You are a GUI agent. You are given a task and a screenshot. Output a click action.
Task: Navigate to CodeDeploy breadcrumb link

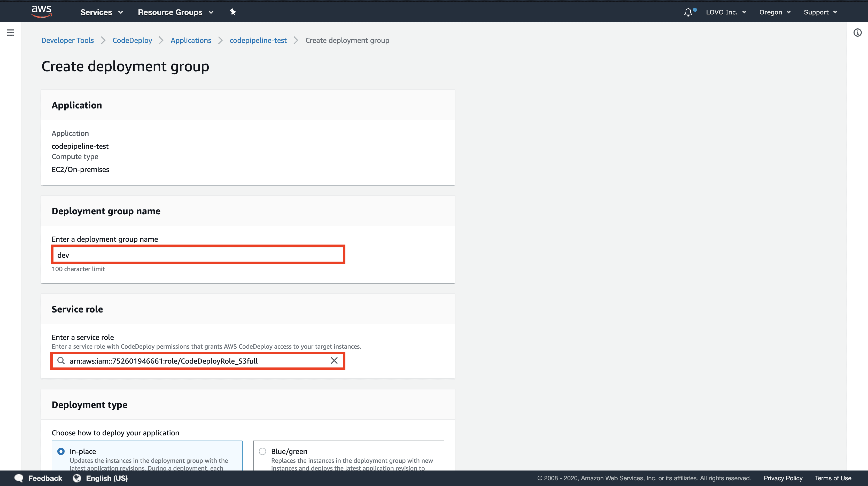132,40
